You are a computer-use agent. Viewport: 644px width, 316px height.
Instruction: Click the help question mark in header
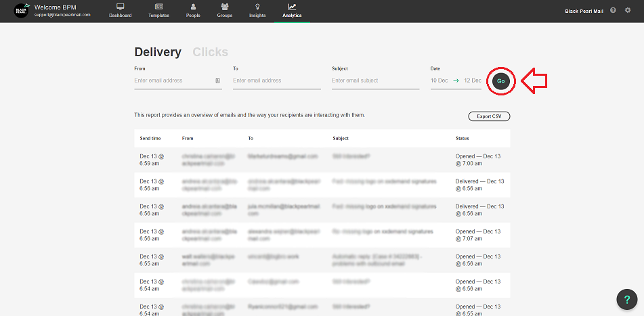613,11
